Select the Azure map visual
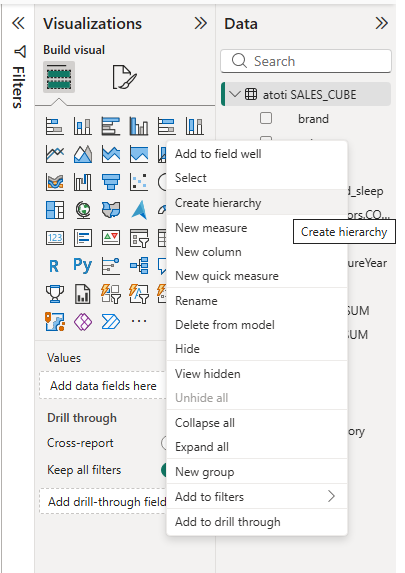The width and height of the screenshot is (405, 573). (x=139, y=210)
